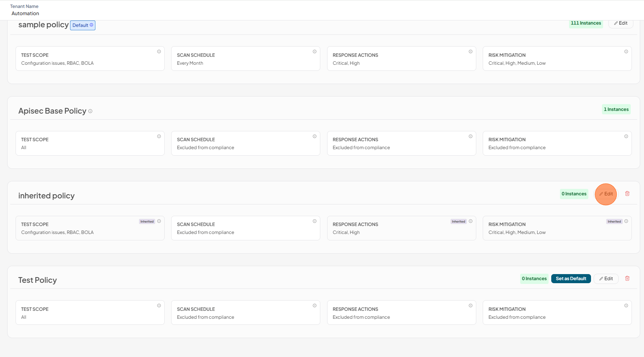
Task: Select the inherited policy title
Action: pos(47,196)
